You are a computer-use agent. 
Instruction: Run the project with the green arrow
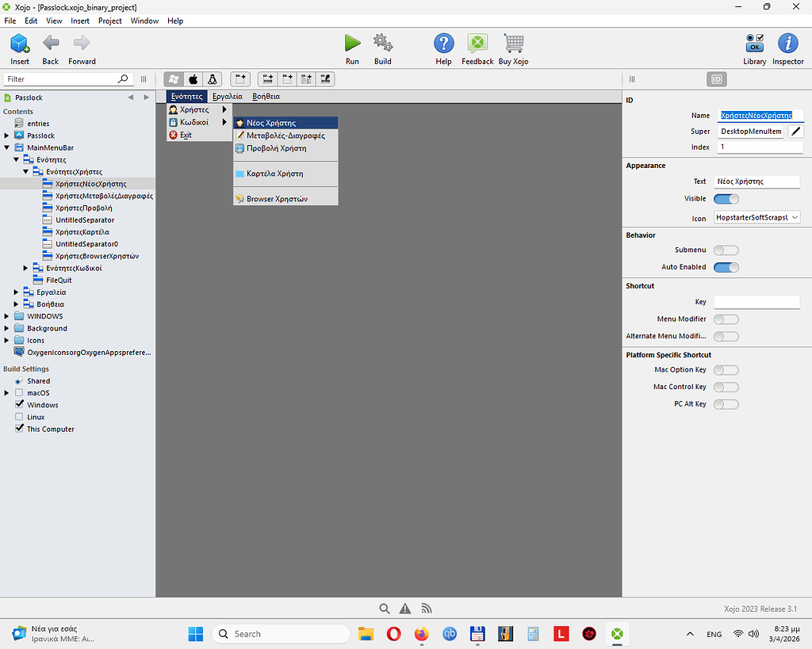[x=352, y=43]
